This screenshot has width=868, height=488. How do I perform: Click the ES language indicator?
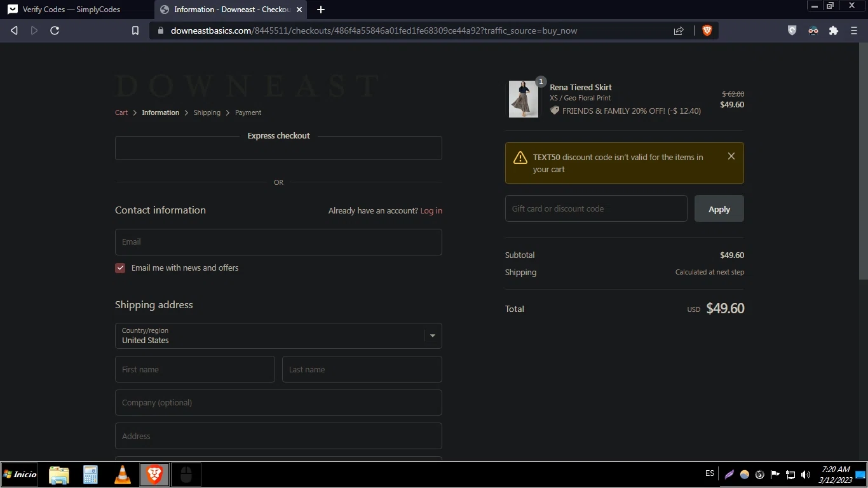point(710,473)
